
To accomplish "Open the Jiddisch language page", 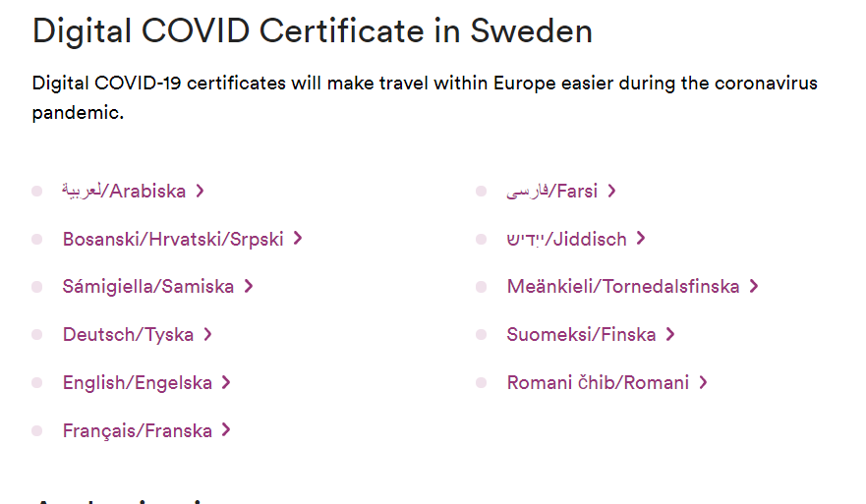I will coord(567,239).
